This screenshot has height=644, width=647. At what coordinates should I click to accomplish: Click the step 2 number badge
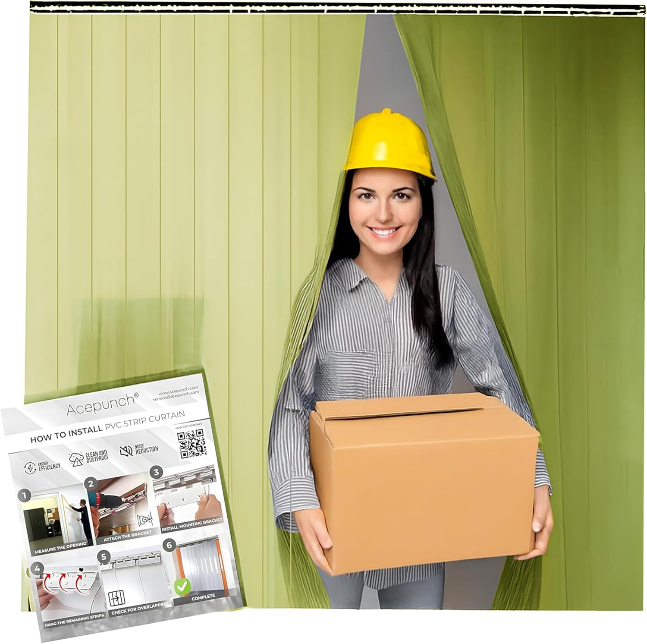tap(91, 484)
